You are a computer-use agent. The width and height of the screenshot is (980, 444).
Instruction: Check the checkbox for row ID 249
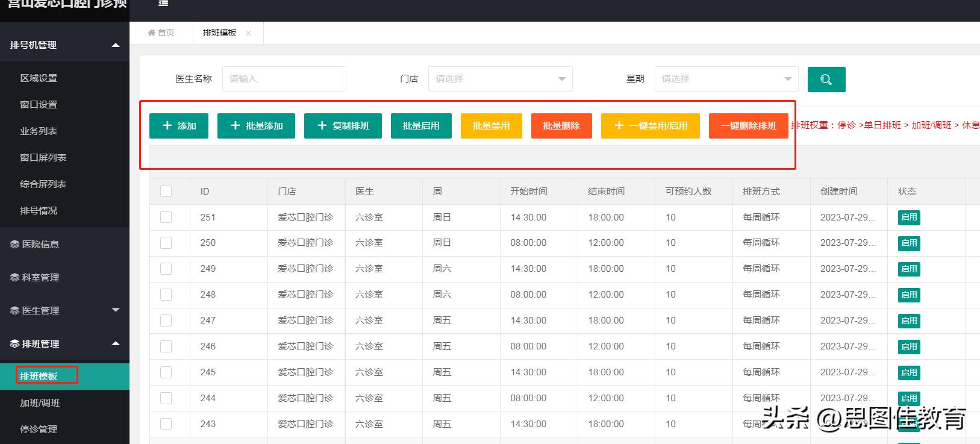[166, 269]
